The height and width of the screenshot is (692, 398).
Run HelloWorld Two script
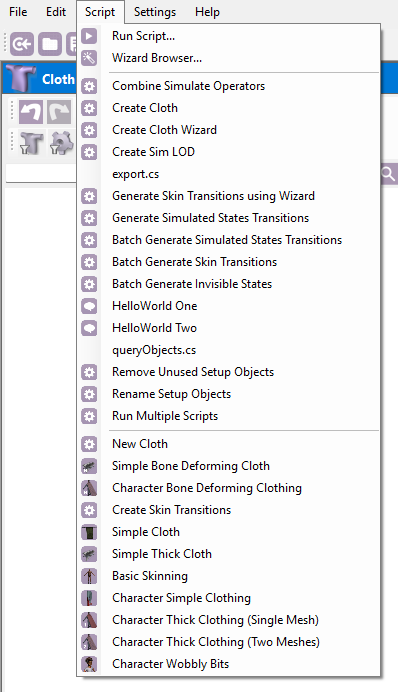coord(229,328)
